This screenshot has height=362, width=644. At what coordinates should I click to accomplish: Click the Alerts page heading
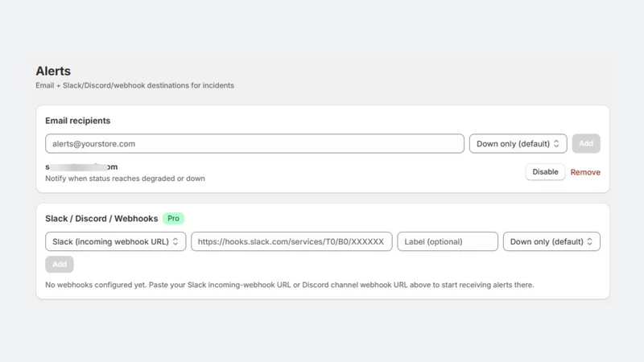pyautogui.click(x=53, y=71)
